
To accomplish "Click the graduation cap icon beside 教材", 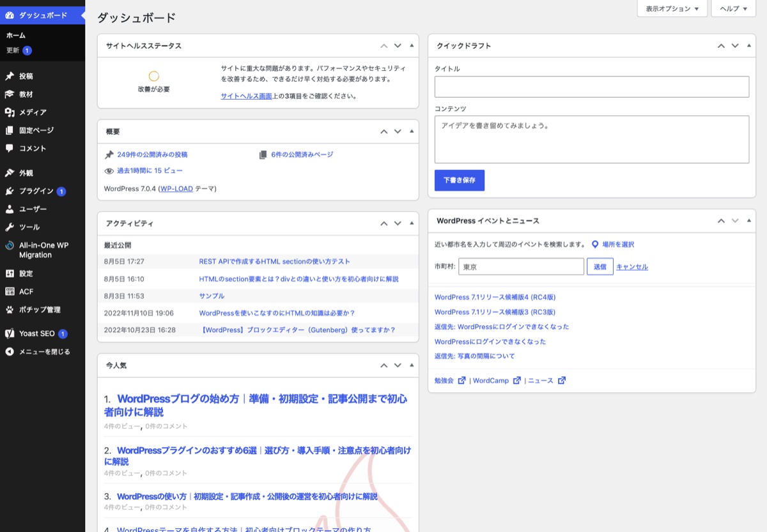I will click(10, 94).
